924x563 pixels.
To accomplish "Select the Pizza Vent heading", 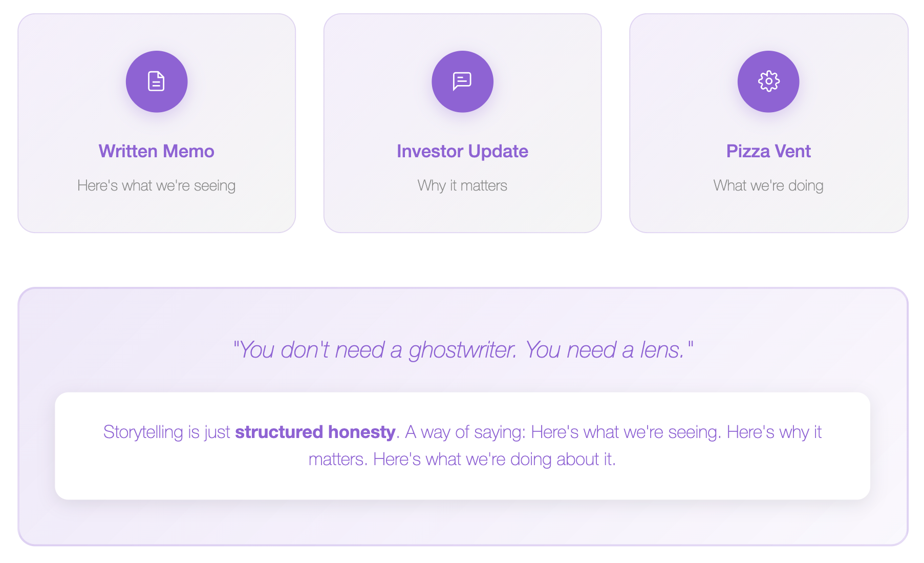I will tap(768, 151).
